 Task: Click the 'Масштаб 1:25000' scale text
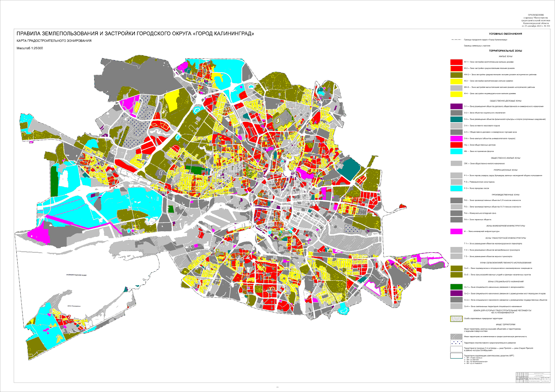click(30, 48)
